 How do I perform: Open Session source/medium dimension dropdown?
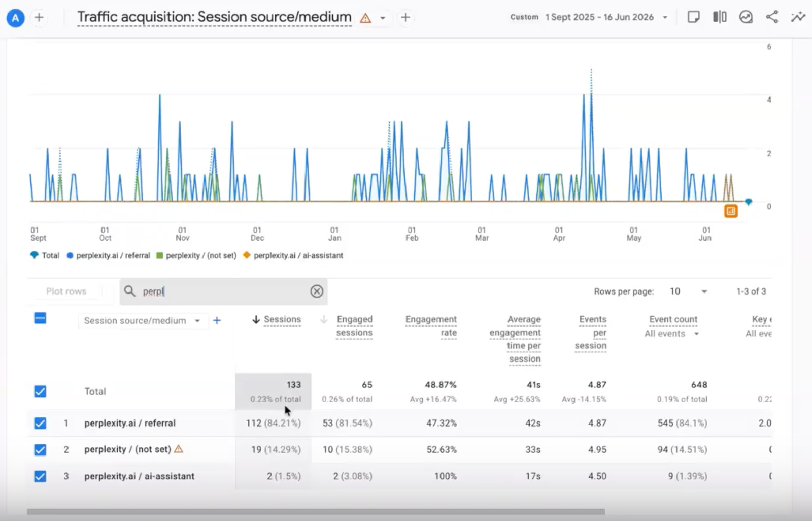coord(142,321)
